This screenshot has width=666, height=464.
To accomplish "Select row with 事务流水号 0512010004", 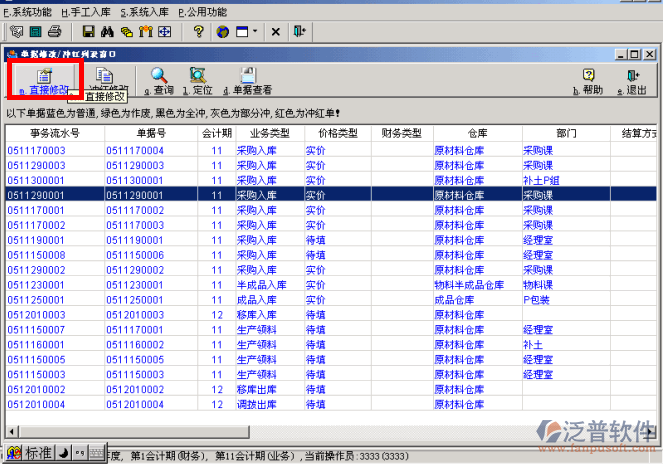I will tap(36, 403).
